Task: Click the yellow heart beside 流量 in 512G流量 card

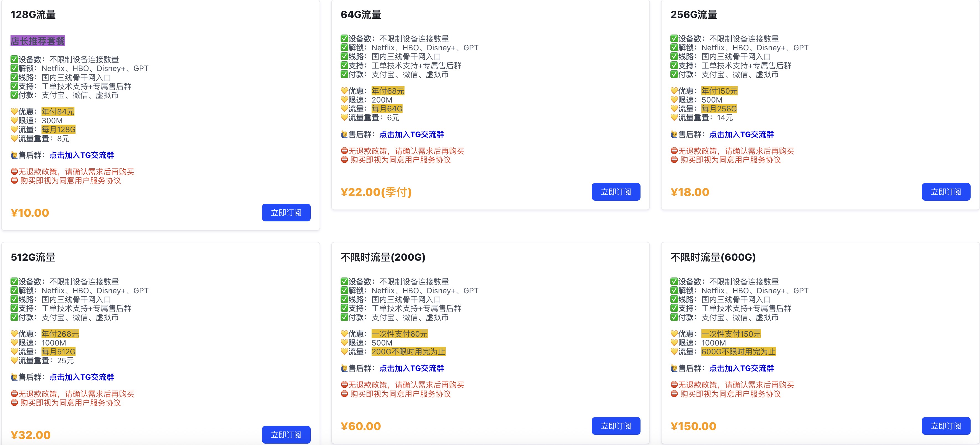Action: click(14, 352)
